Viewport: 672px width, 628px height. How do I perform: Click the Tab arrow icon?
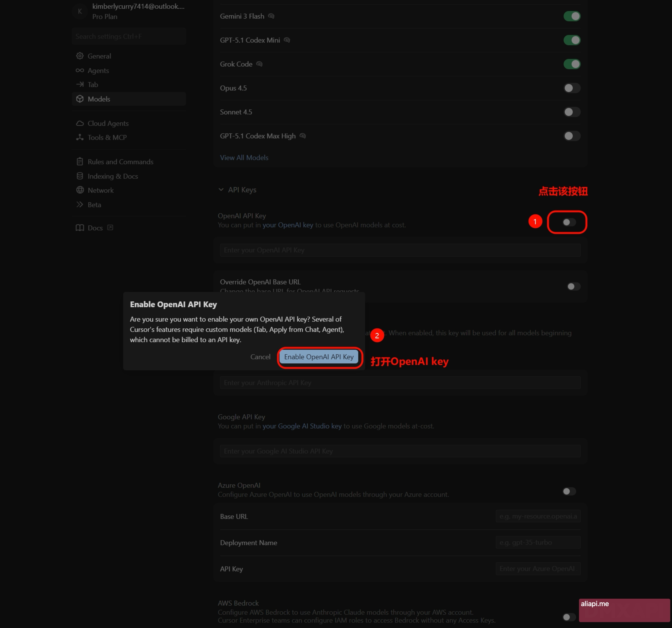click(x=80, y=84)
